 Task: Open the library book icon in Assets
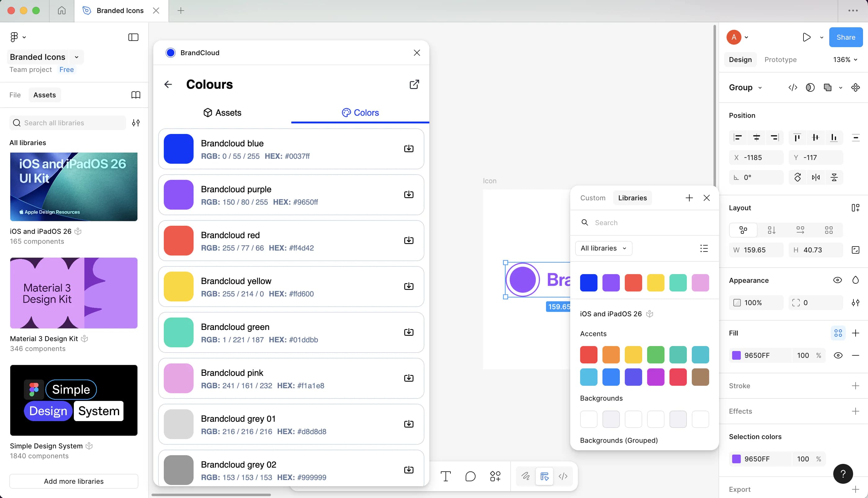click(x=136, y=95)
